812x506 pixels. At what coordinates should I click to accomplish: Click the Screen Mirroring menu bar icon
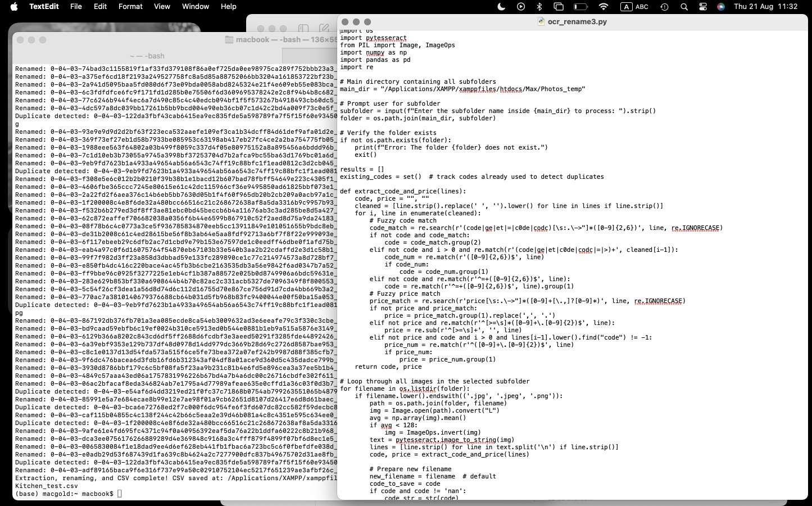559,7
